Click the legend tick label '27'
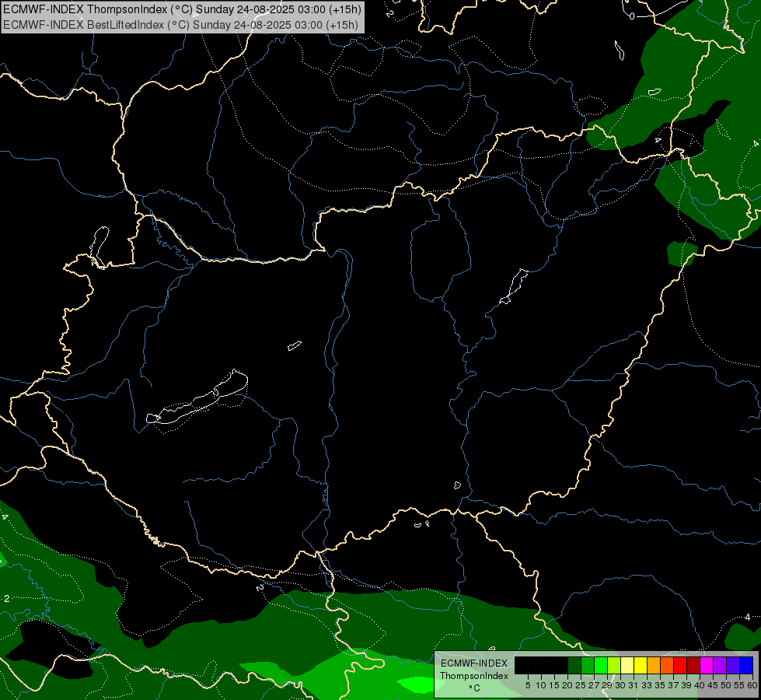Image resolution: width=761 pixels, height=700 pixels. 594,685
